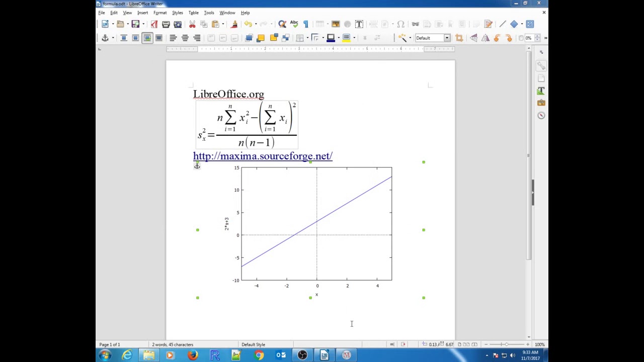Screen dimensions: 644x362
Task: Toggle Bring to Front for the image
Action: coord(248,38)
